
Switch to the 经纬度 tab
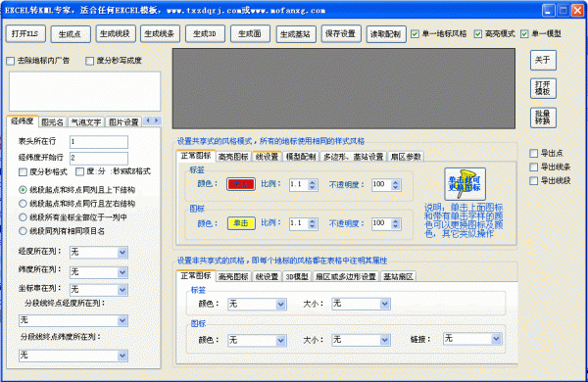coord(23,120)
